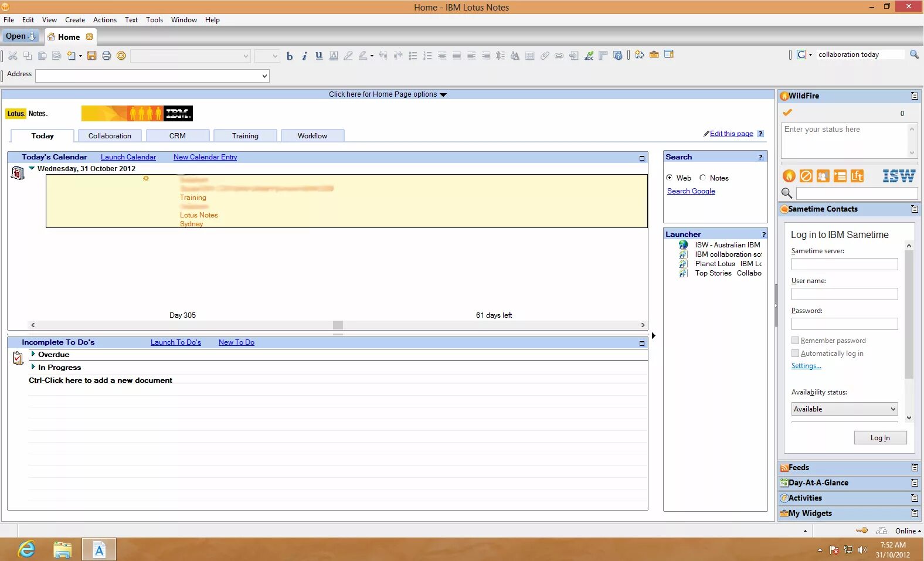The height and width of the screenshot is (561, 924).
Task: Click the scissors Cut toolbar icon
Action: [x=12, y=56]
